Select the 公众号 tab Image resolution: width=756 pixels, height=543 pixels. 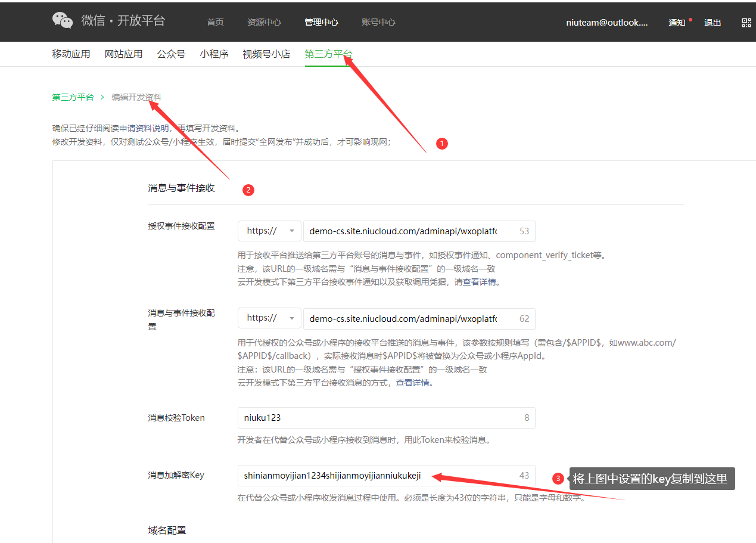tap(171, 54)
